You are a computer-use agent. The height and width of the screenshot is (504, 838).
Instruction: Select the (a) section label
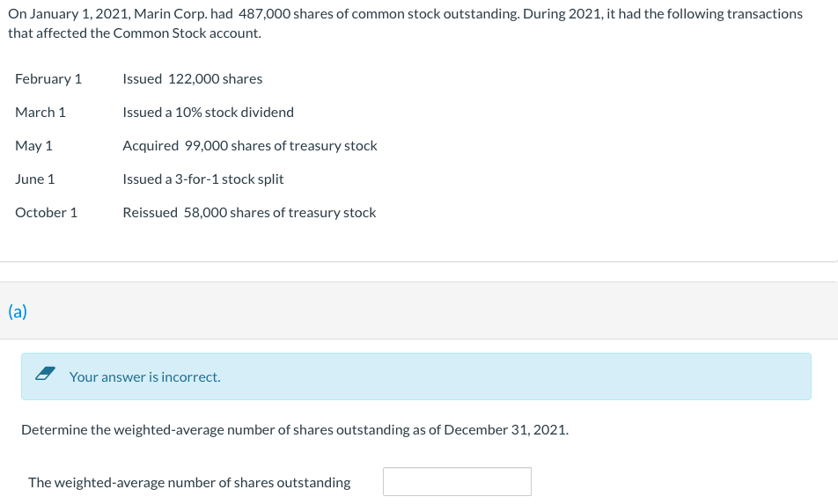tap(18, 311)
